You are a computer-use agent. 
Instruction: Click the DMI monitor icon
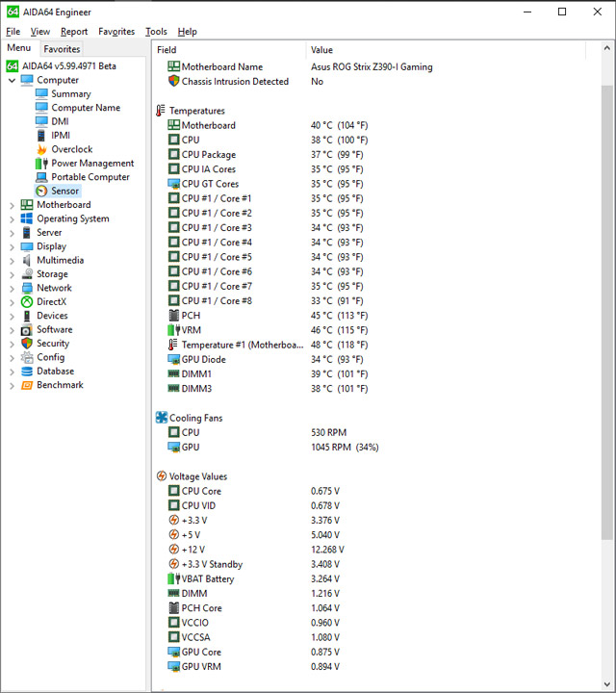pos(41,121)
